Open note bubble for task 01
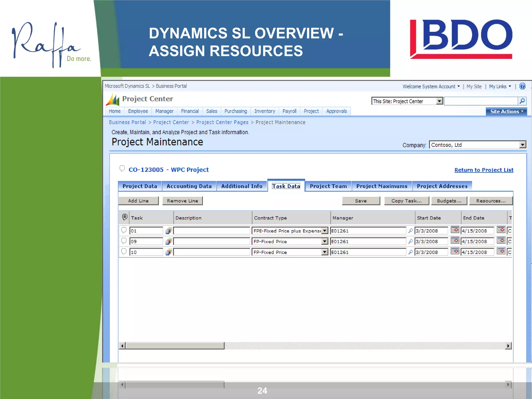The image size is (532, 399). pos(124,230)
